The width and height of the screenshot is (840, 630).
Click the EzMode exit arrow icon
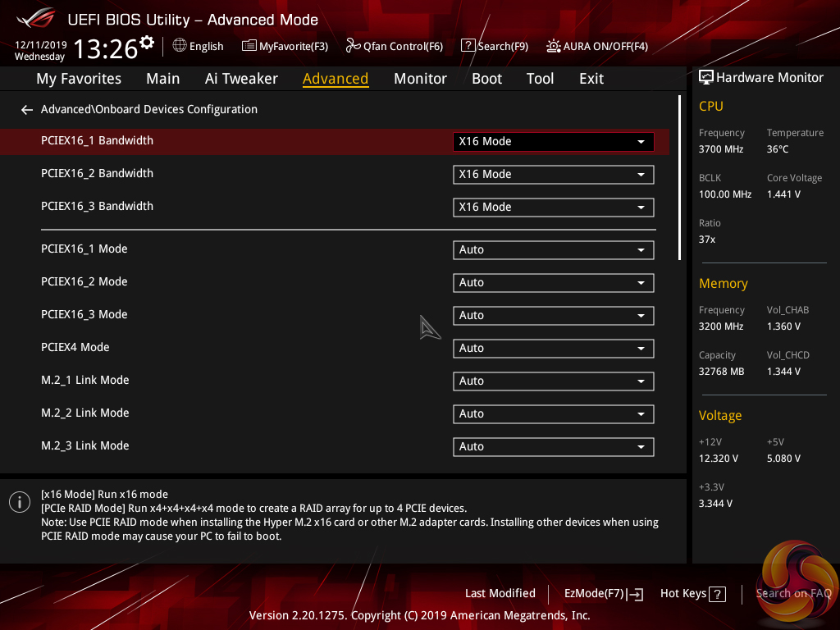tap(636, 594)
